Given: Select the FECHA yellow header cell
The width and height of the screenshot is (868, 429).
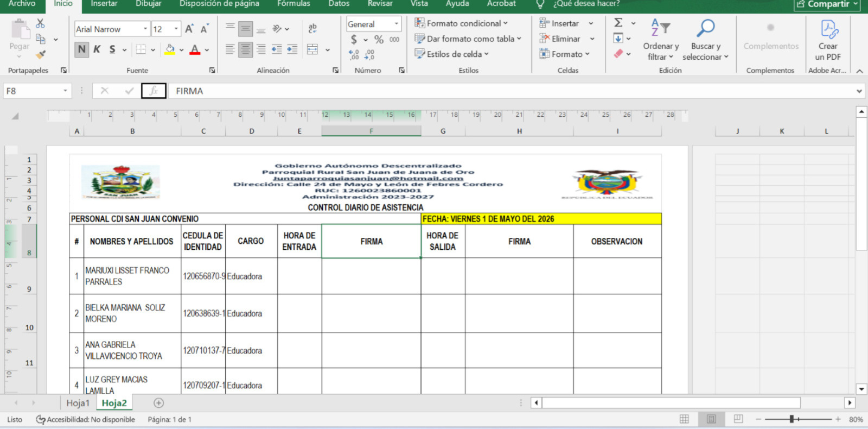Looking at the screenshot, I should pyautogui.click(x=541, y=219).
